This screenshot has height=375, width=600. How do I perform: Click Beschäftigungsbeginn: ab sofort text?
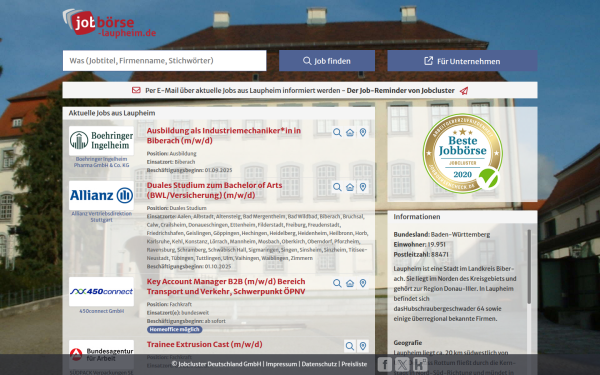click(186, 321)
